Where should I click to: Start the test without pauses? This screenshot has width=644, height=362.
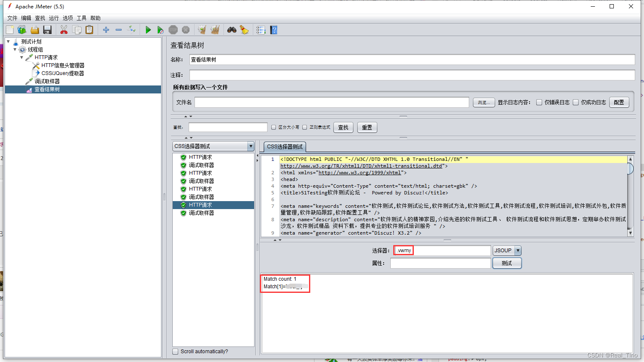tap(160, 30)
